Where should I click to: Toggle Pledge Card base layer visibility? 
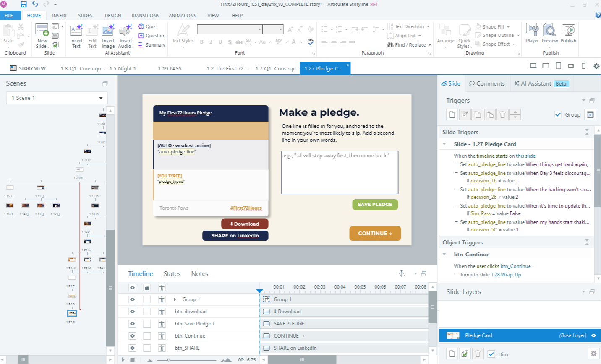point(593,335)
